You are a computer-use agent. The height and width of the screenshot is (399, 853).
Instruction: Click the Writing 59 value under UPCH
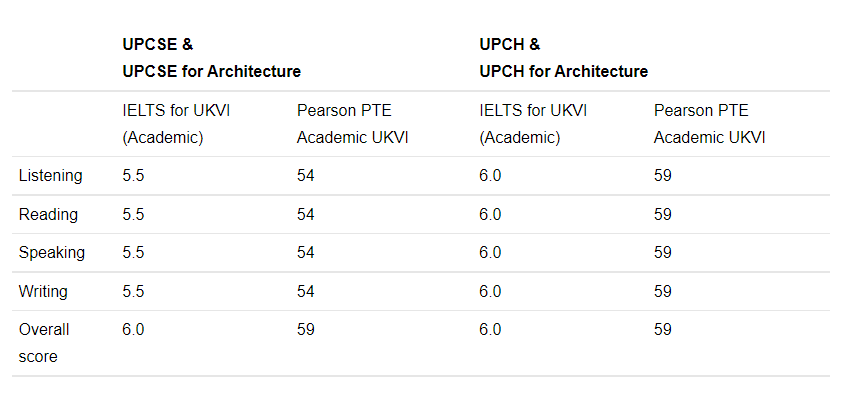pos(663,291)
